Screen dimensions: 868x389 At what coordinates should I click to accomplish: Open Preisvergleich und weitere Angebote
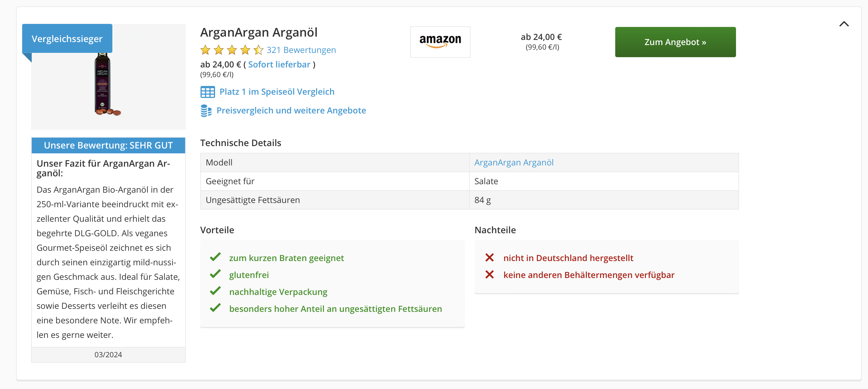(x=291, y=110)
